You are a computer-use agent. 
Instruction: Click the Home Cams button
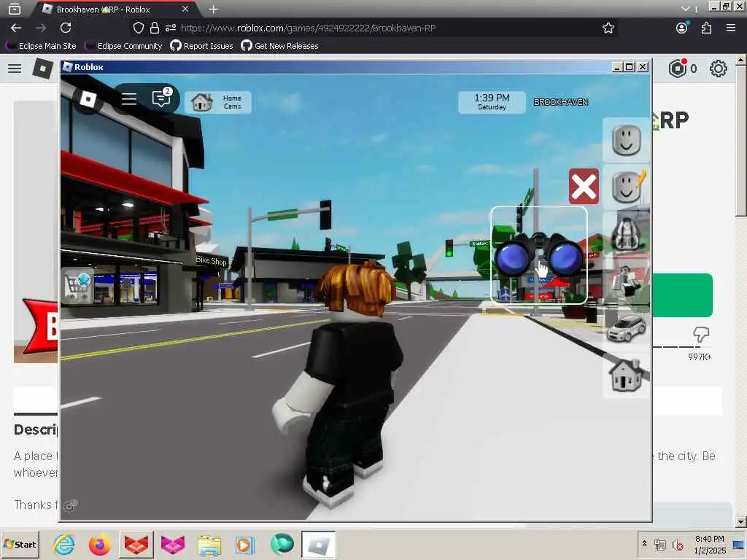(217, 102)
